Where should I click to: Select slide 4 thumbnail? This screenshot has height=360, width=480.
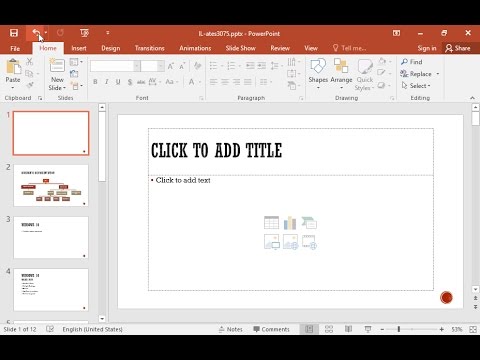(51, 290)
